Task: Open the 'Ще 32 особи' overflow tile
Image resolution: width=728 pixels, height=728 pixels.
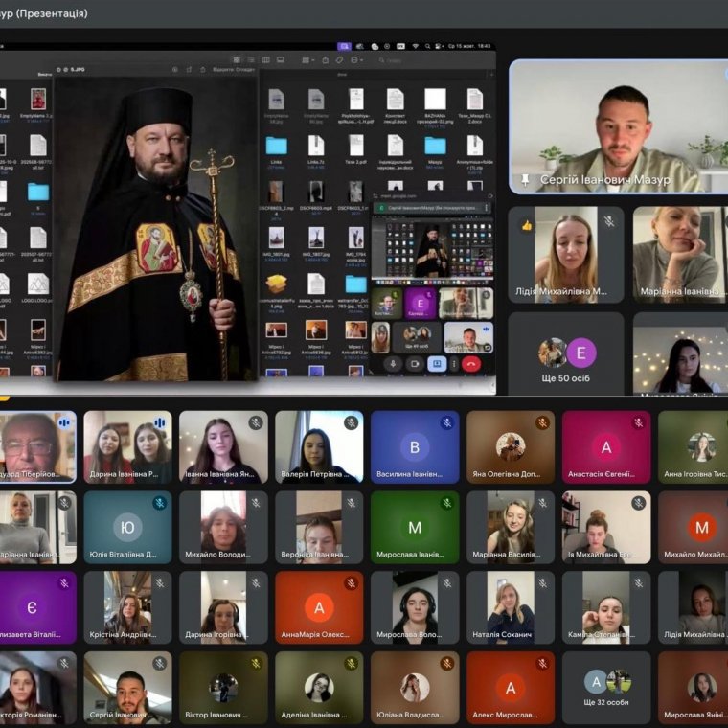Action: coord(605,688)
